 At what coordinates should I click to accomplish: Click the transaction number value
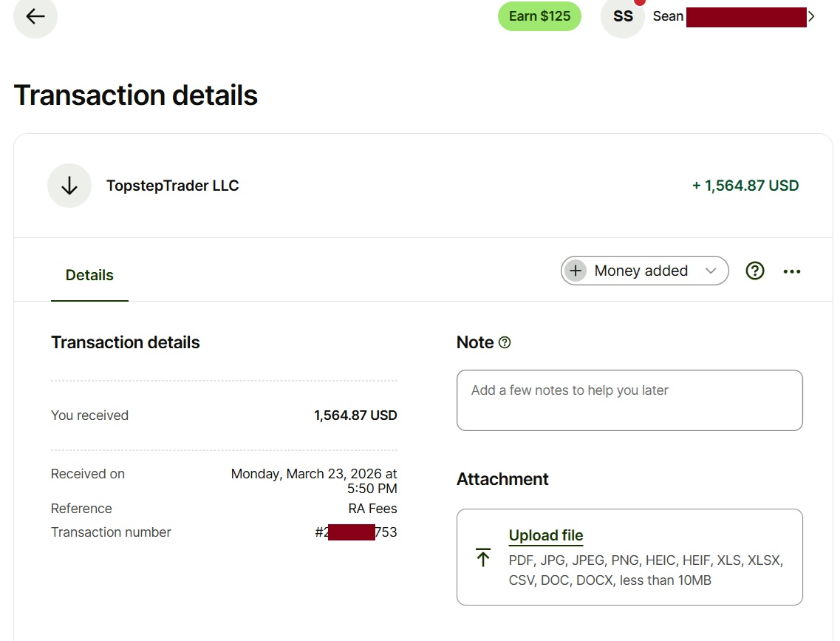click(356, 532)
